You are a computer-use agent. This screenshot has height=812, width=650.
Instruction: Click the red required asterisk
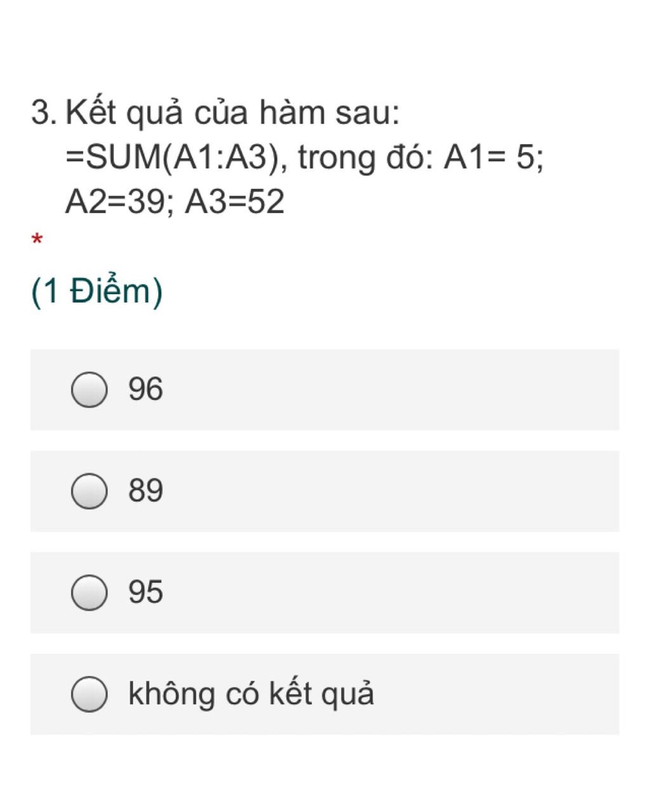37,240
